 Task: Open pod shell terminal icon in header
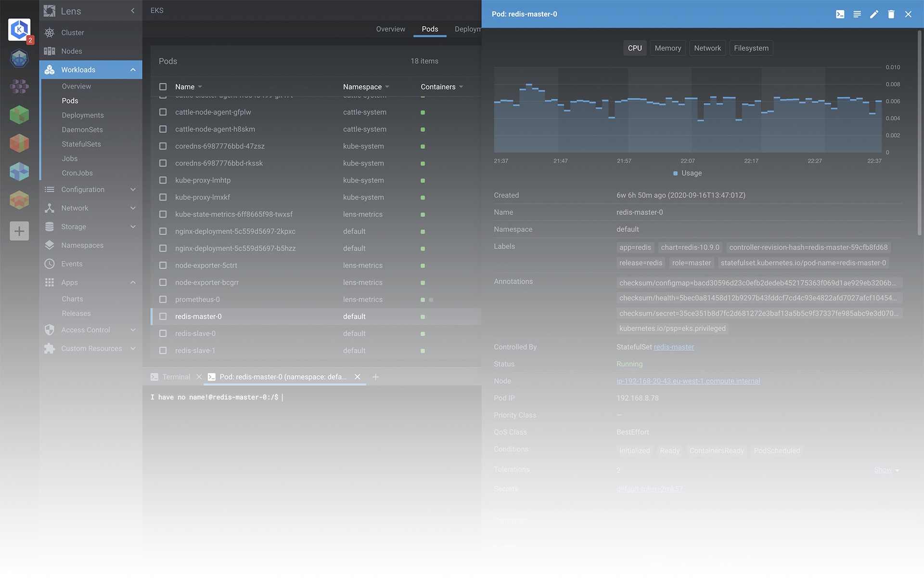point(840,14)
